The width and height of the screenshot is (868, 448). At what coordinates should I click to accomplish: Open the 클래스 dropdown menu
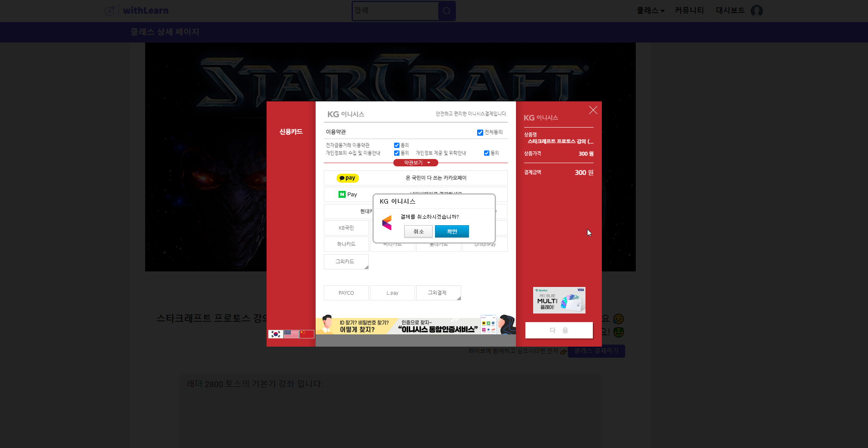(x=650, y=11)
